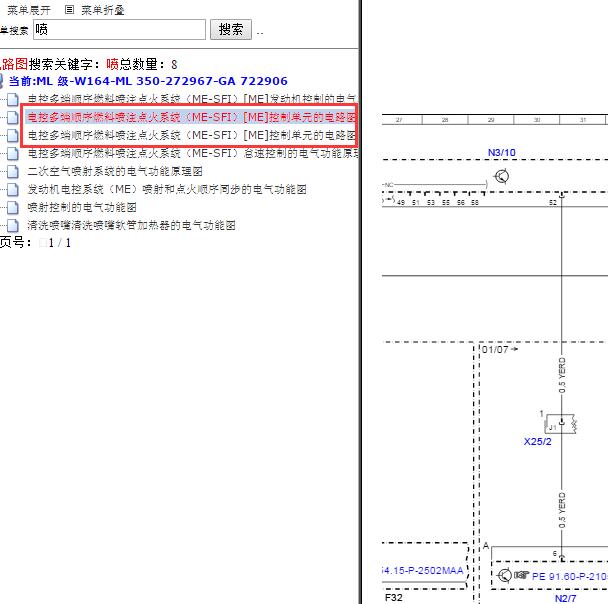Image resolution: width=608 pixels, height=604 pixels.
Task: Open linked diagram PE 91.60-P-210
Action: 570,576
